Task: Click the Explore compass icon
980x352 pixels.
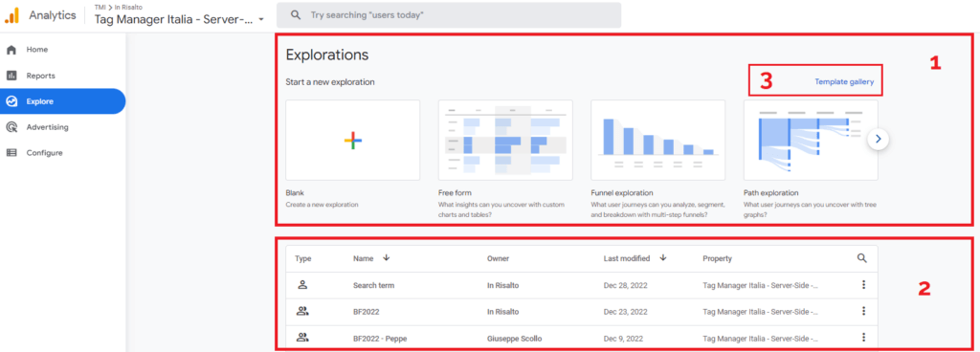Action: 11,101
